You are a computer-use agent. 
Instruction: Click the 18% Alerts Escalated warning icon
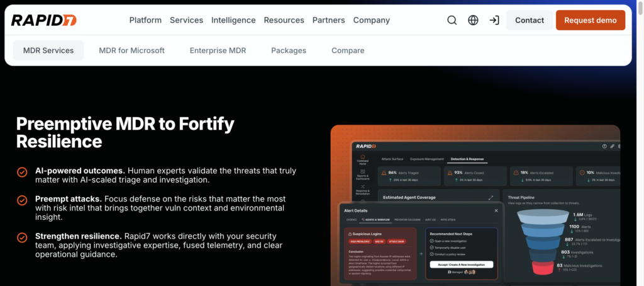pyautogui.click(x=516, y=173)
